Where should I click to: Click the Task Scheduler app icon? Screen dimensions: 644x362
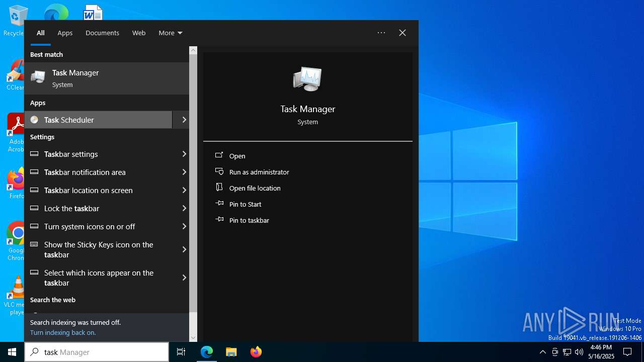click(34, 120)
